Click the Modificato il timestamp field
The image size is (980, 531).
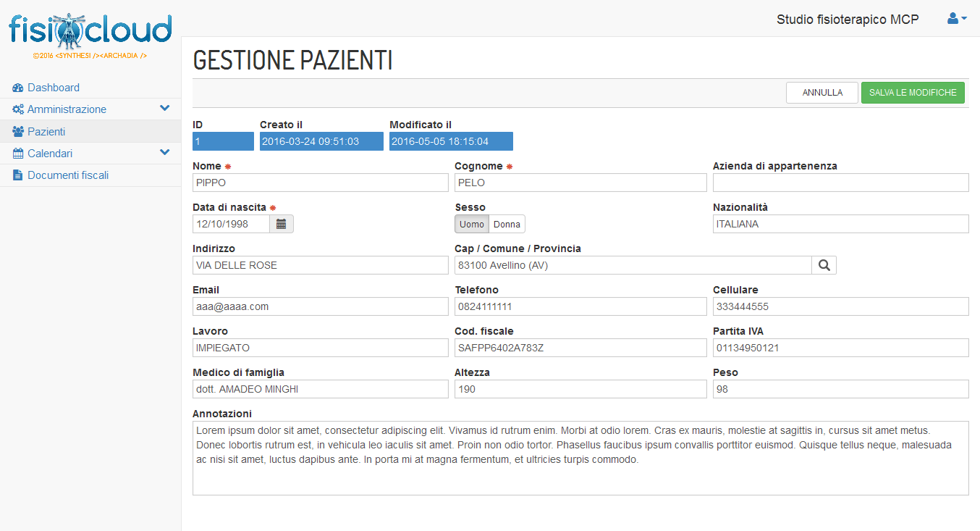point(451,141)
